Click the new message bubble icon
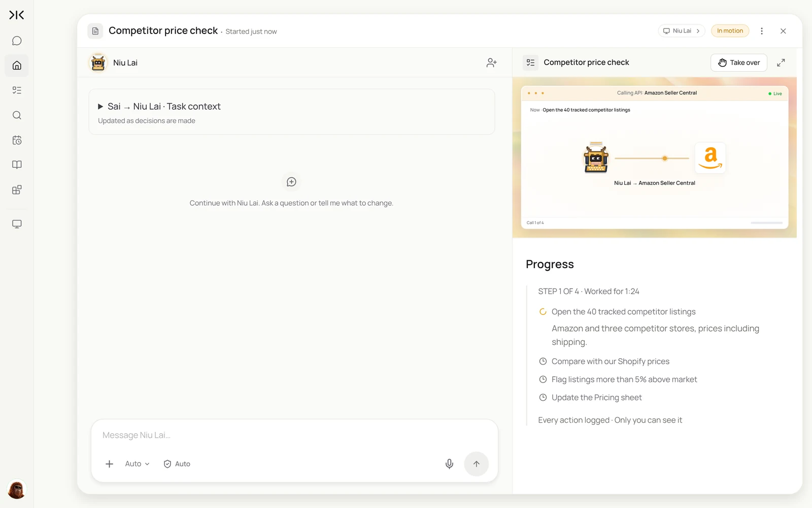 tap(291, 182)
